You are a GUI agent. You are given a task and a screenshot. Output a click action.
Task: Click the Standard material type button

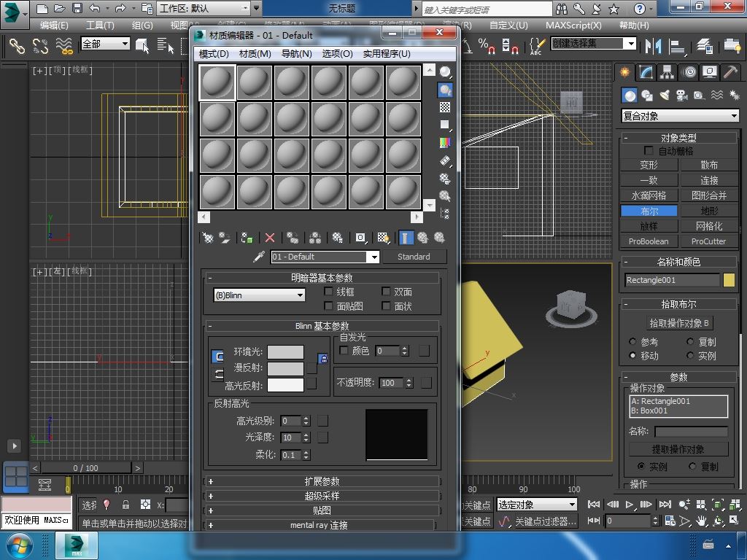414,257
